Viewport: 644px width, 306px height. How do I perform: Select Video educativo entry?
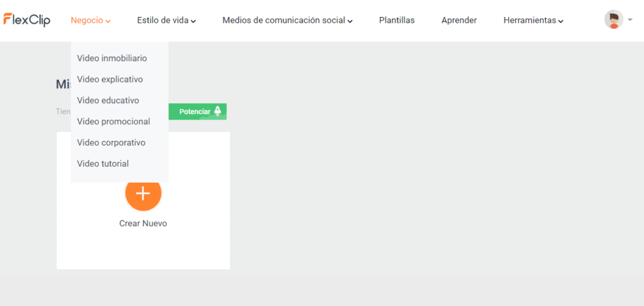(108, 100)
